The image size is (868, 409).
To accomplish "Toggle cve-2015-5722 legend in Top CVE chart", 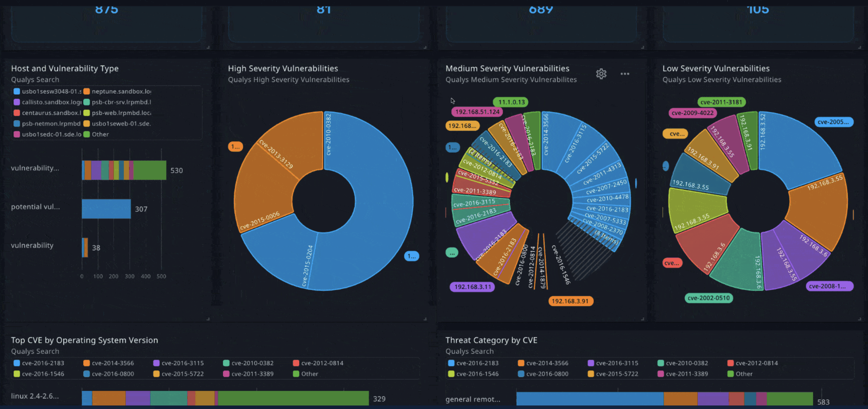I will [178, 374].
